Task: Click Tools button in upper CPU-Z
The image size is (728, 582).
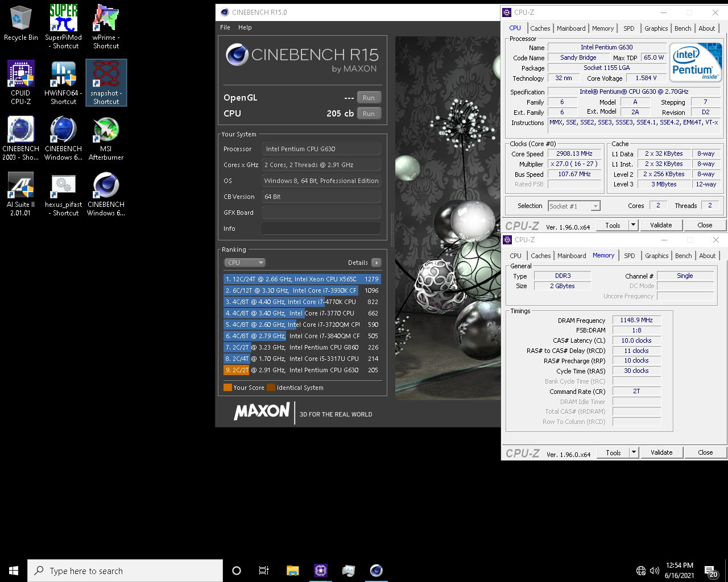Action: coord(613,225)
